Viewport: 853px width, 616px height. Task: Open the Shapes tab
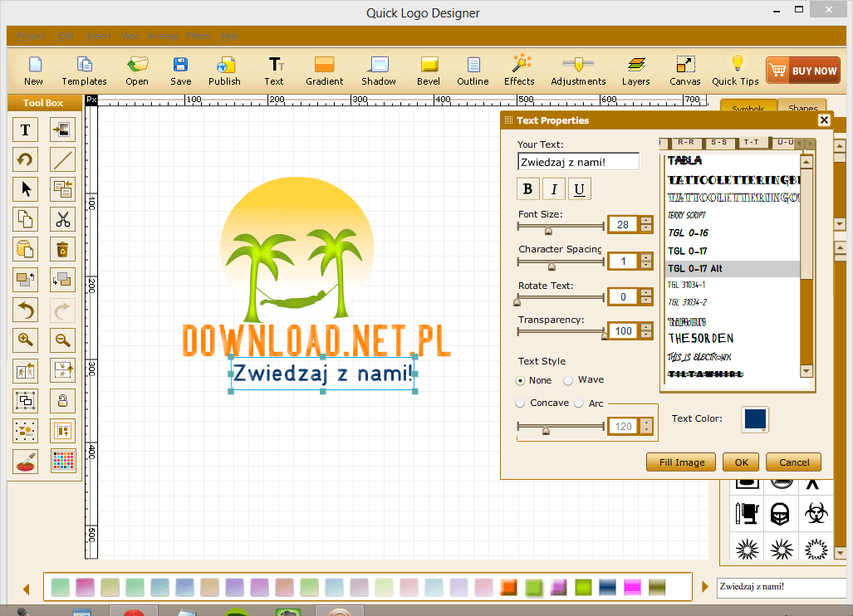pos(801,108)
